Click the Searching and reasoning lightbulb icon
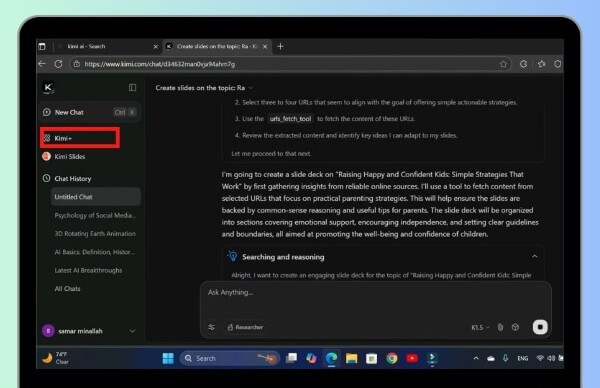Image resolution: width=600 pixels, height=388 pixels. tap(232, 256)
